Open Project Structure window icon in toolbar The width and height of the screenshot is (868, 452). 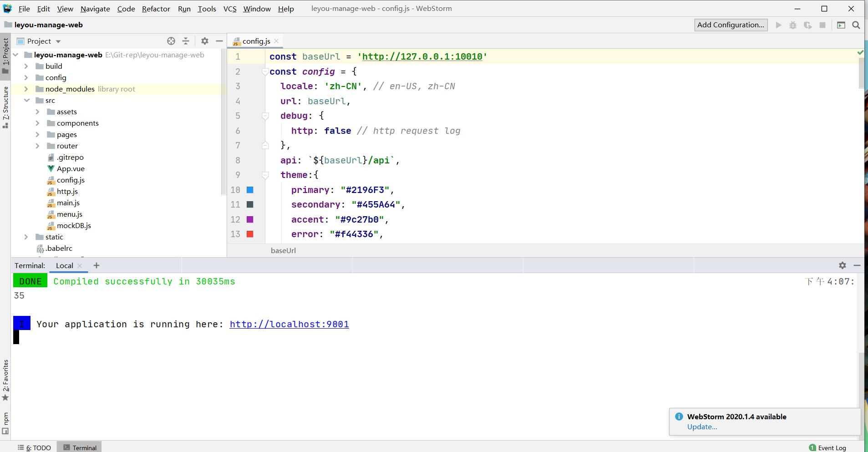841,25
